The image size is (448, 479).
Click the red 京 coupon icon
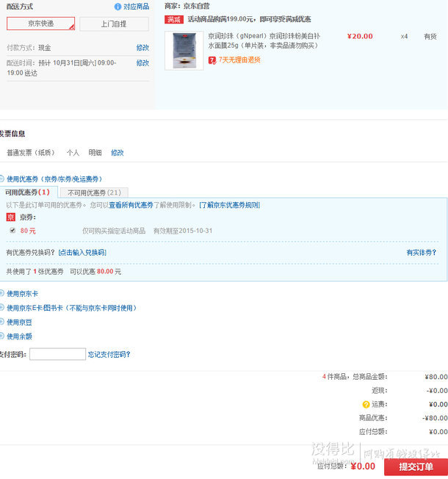(11, 217)
